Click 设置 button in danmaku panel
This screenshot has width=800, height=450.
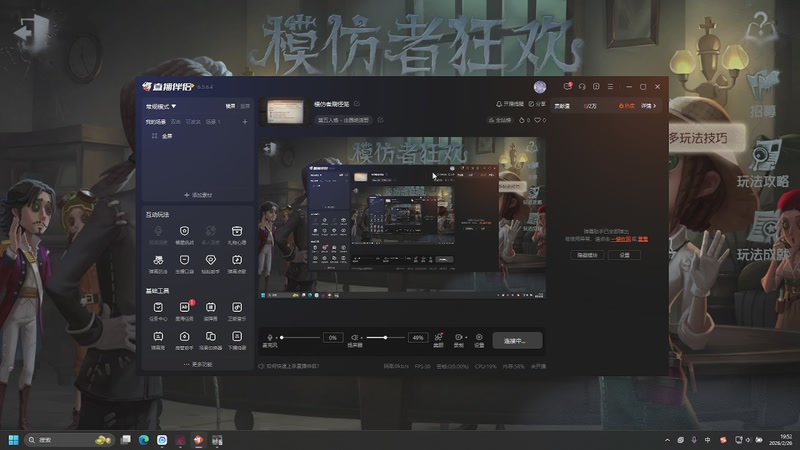(624, 255)
